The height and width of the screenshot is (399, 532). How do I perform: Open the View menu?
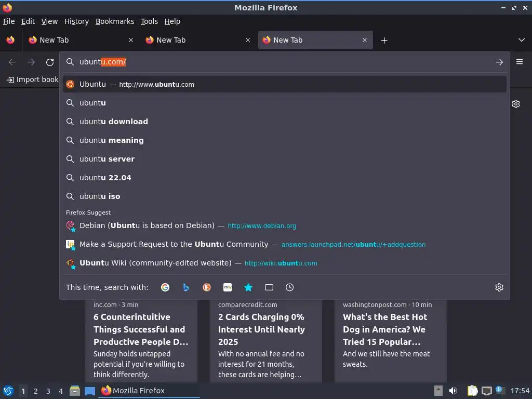(x=49, y=21)
